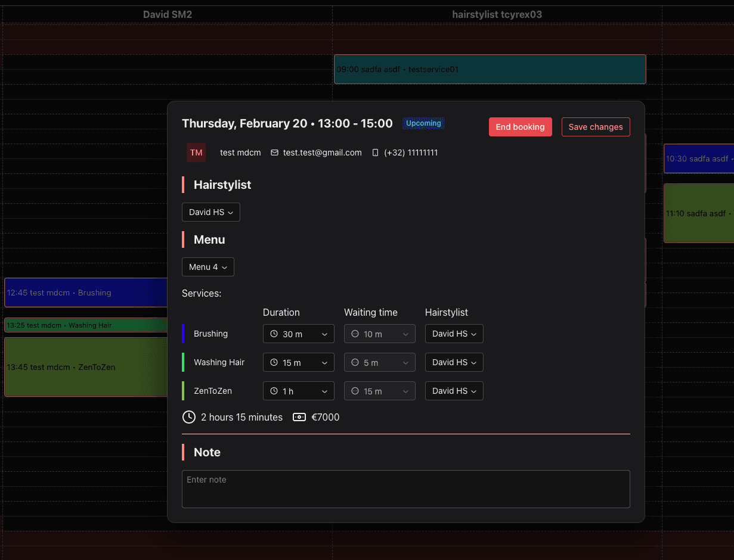Change the ZenToZen waiting time of 15 m
The width and height of the screenshot is (734, 560).
coord(379,391)
